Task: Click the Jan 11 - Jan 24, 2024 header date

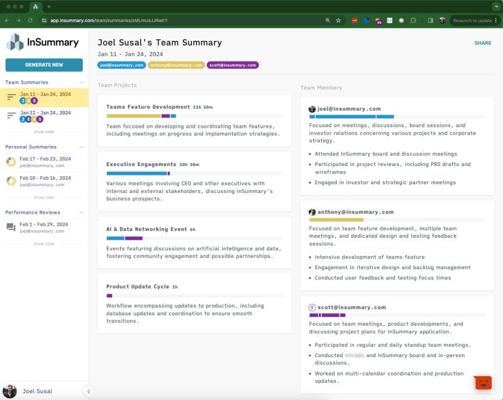Action: [x=130, y=54]
